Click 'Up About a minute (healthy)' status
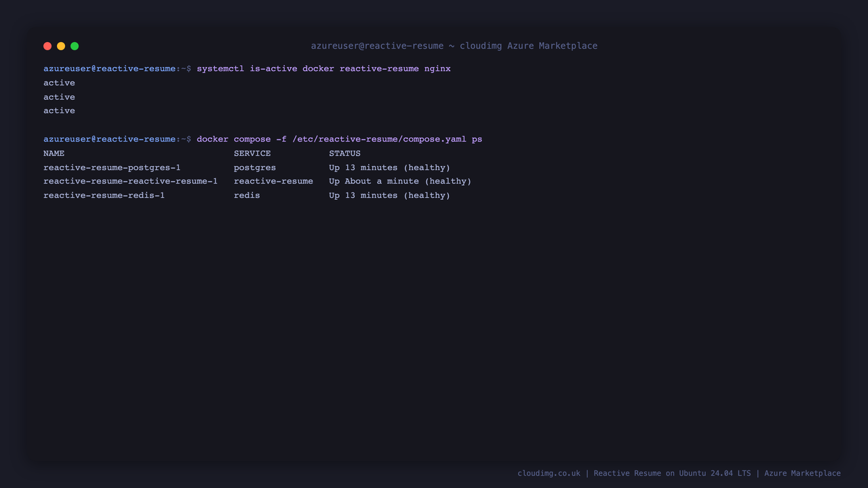 pos(400,181)
